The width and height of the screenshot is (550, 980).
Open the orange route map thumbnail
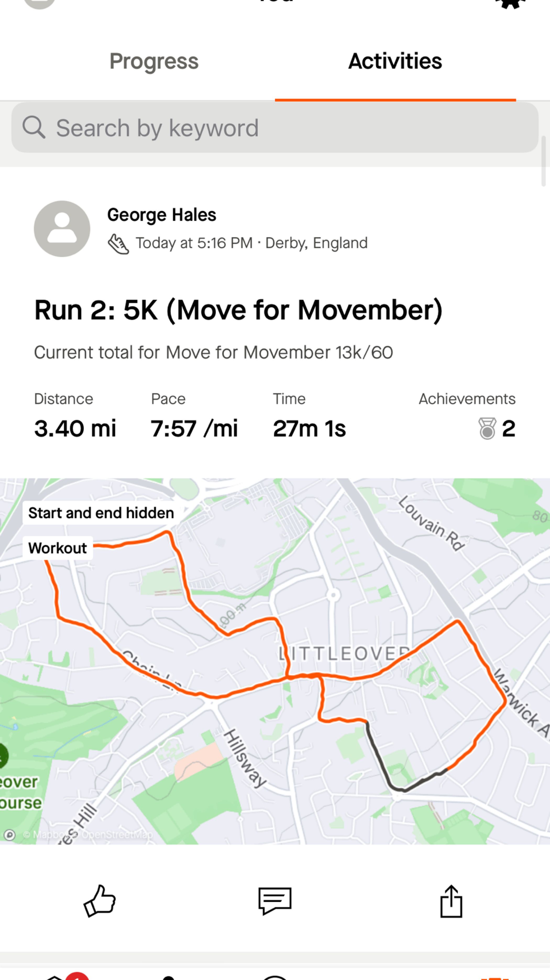coord(275,661)
